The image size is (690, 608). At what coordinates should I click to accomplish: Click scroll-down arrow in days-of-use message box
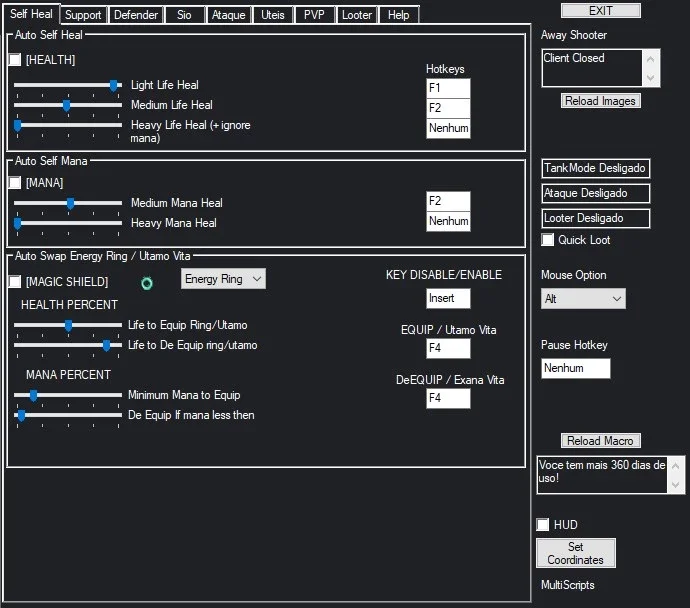pos(675,485)
